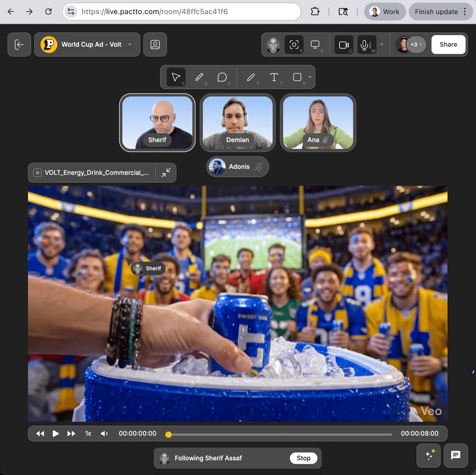Click the screenshot capture tool icon
Image resolution: width=476 pixels, height=475 pixels.
click(294, 45)
